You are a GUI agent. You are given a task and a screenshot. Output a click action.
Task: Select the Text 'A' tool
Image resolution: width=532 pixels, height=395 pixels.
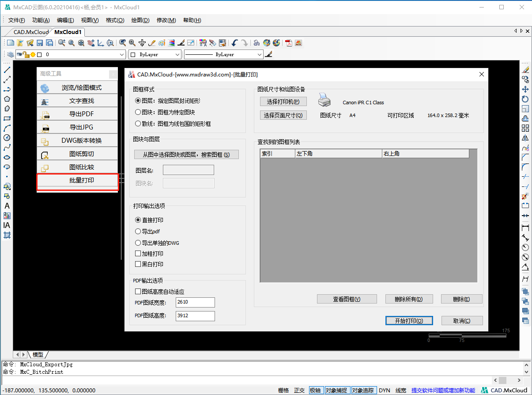[x=7, y=206]
